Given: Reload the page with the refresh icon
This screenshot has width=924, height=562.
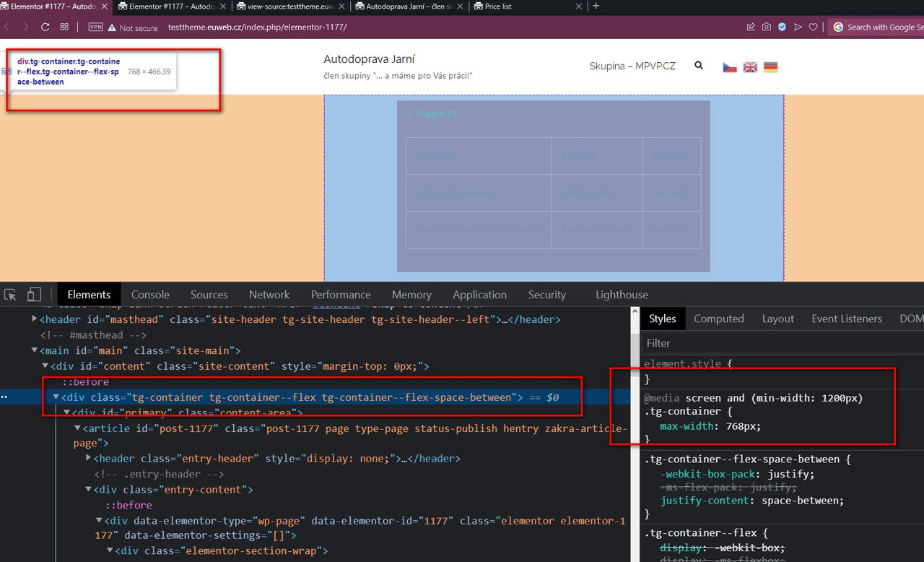Looking at the screenshot, I should click(x=45, y=27).
